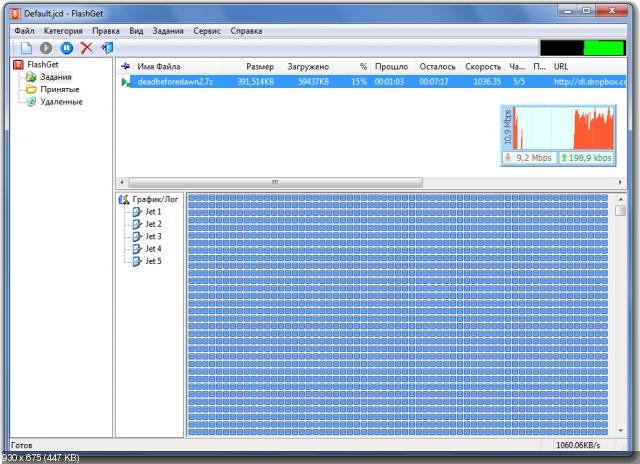Click the blue Pause toolbar icon
This screenshot has width=640, height=464.
point(67,48)
